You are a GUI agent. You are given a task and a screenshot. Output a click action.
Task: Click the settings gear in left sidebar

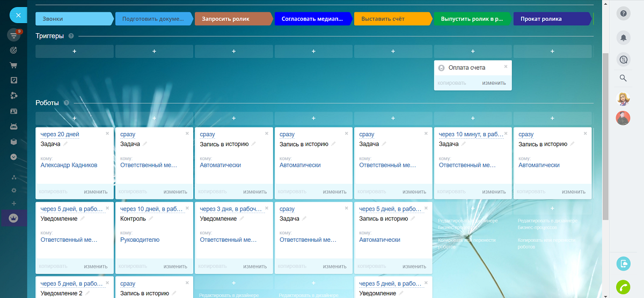[14, 190]
